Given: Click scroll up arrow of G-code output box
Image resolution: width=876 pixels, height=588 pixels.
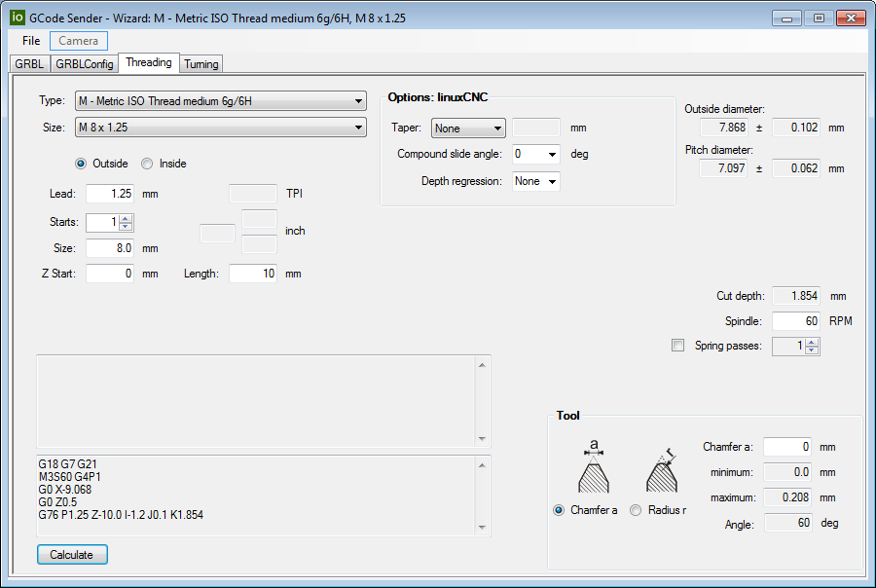Looking at the screenshot, I should click(x=482, y=465).
